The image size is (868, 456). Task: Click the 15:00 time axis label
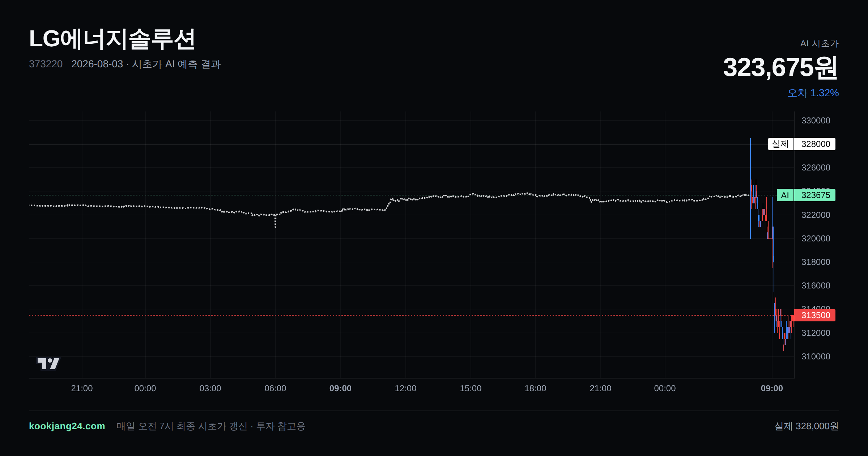point(471,388)
